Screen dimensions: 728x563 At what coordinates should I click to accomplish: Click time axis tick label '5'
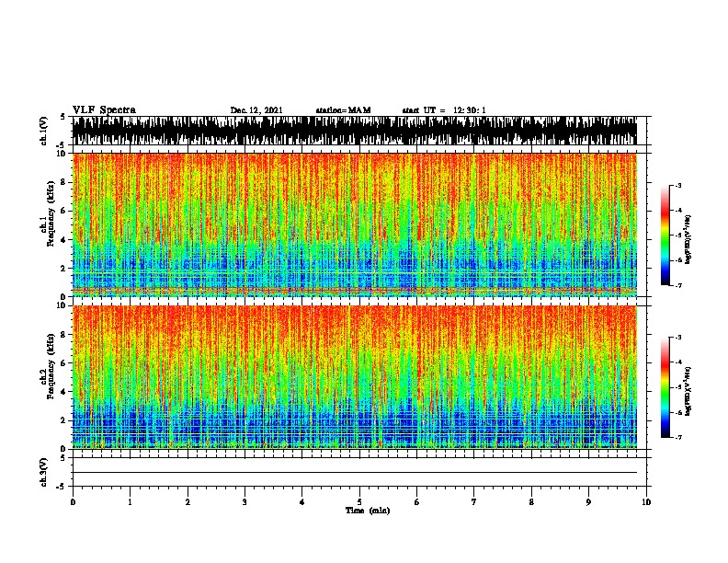pyautogui.click(x=359, y=502)
